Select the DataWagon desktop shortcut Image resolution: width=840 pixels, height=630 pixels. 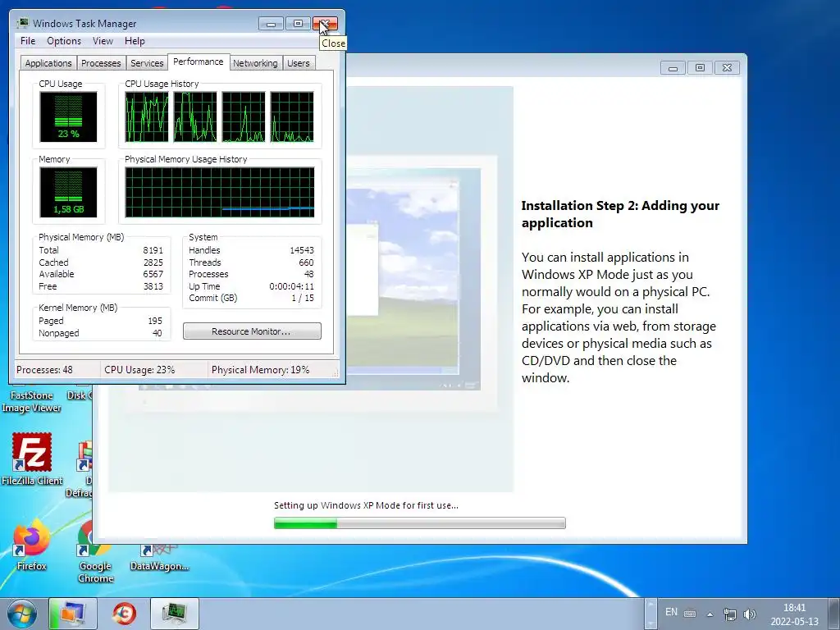coord(159,557)
